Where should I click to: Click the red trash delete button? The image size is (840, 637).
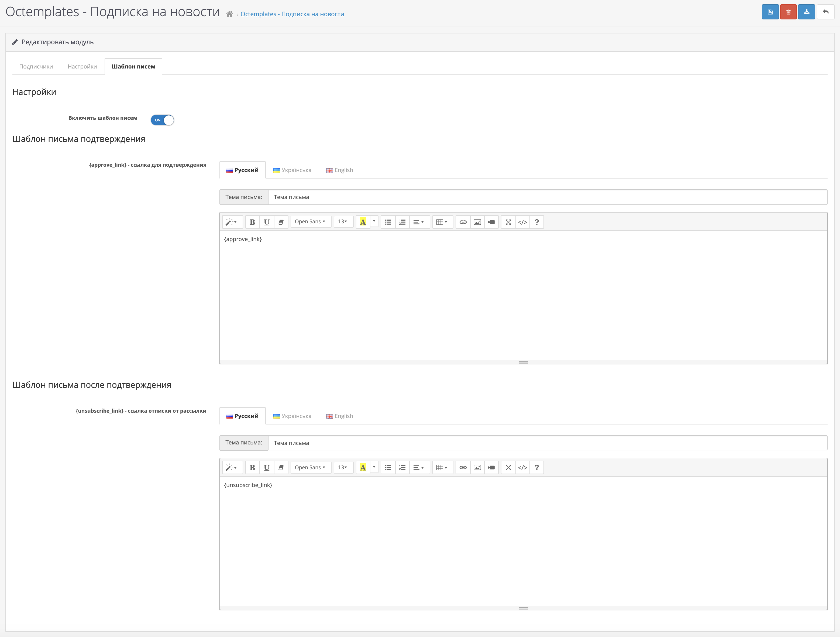pos(788,12)
